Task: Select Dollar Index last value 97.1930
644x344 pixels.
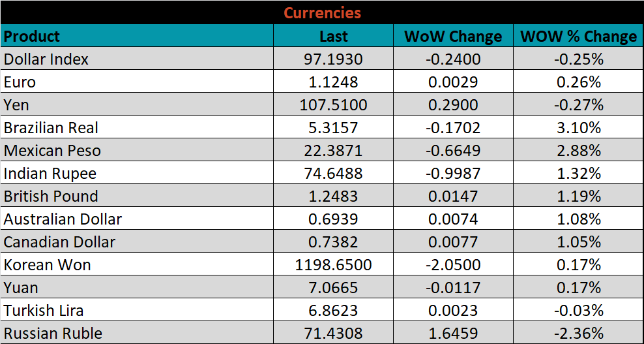Action: pyautogui.click(x=333, y=59)
